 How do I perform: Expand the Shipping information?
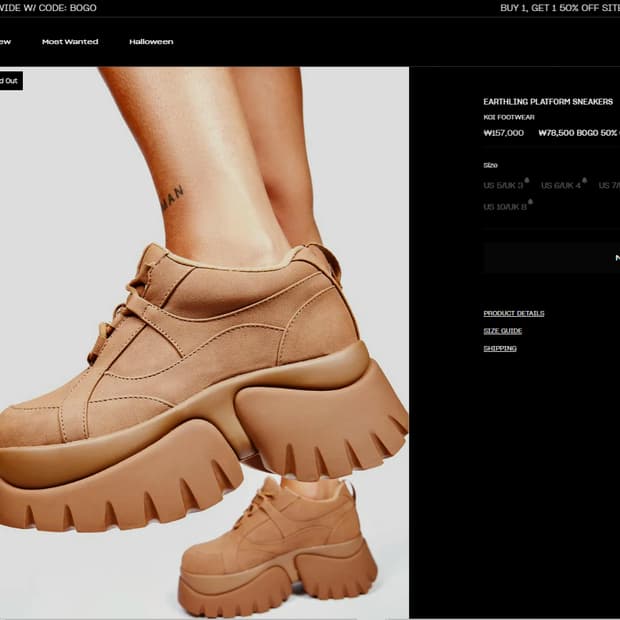click(500, 349)
